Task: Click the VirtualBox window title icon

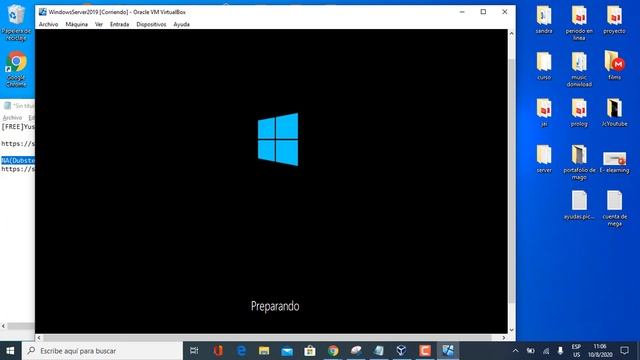Action: [x=42, y=12]
